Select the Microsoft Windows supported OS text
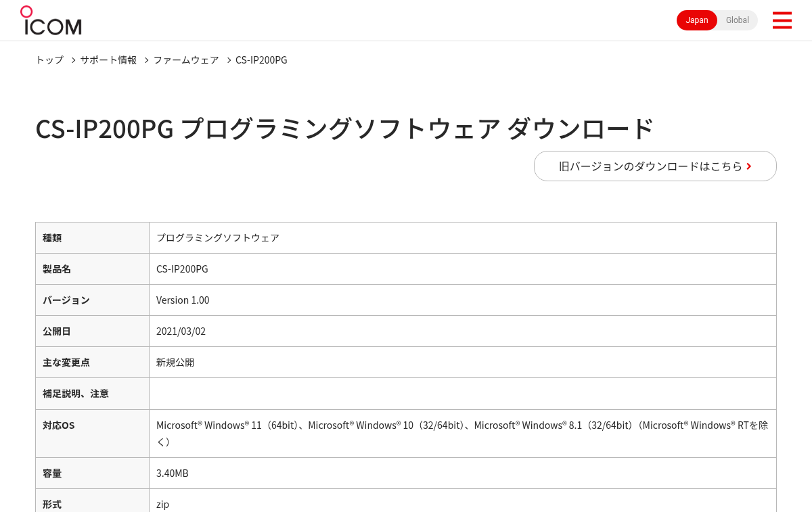This screenshot has width=812, height=512. click(x=463, y=433)
